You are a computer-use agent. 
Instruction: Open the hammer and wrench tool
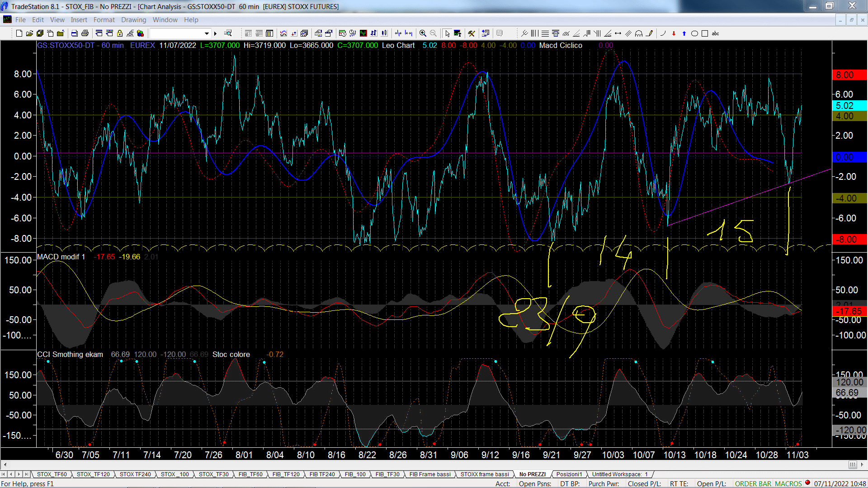point(472,33)
